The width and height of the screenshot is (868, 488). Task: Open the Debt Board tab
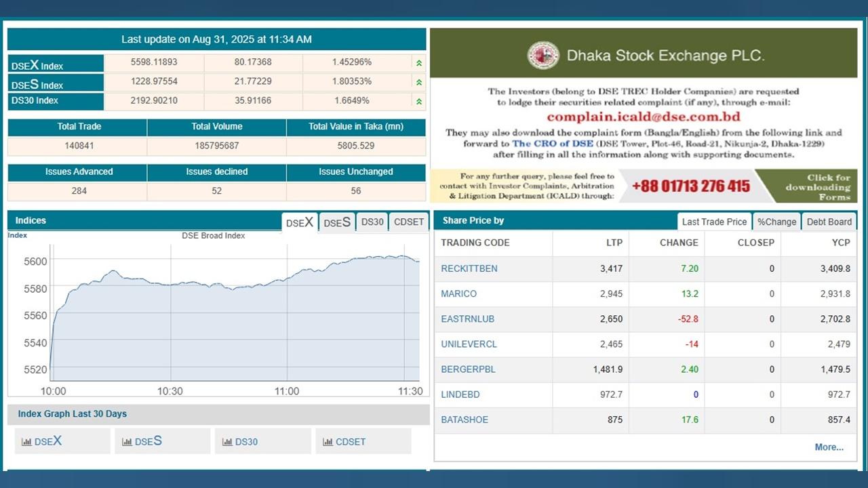click(829, 222)
